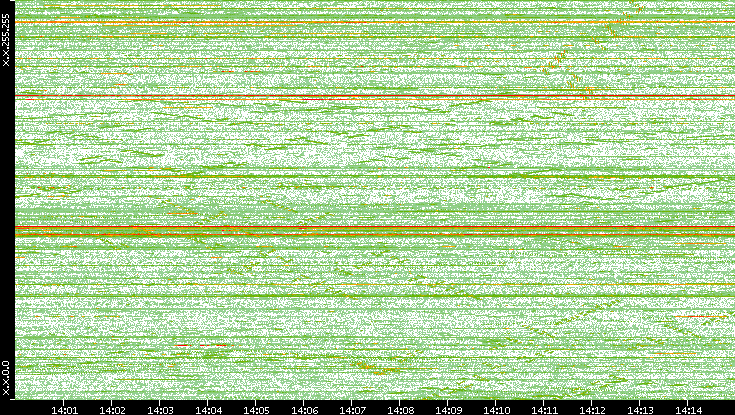Image resolution: width=735 pixels, height=415 pixels.
Task: Click the 14:04 time axis label
Action: pyautogui.click(x=208, y=410)
